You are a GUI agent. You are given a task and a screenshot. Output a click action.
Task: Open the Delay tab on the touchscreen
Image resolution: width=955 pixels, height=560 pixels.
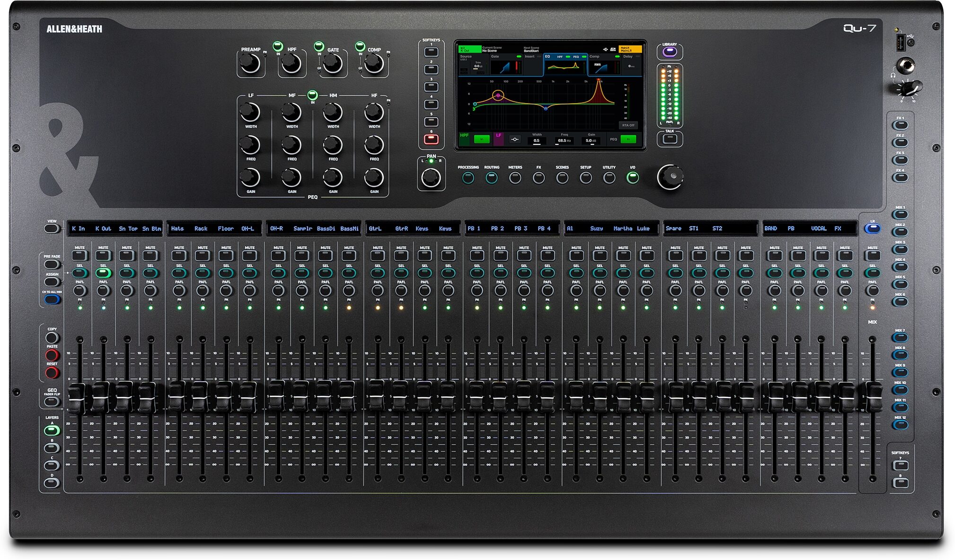pos(631,65)
